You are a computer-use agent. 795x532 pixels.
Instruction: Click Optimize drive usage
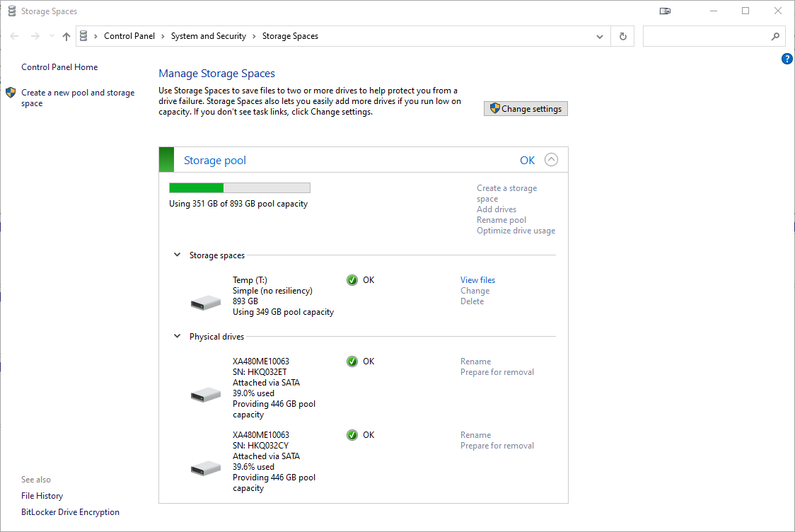point(516,230)
